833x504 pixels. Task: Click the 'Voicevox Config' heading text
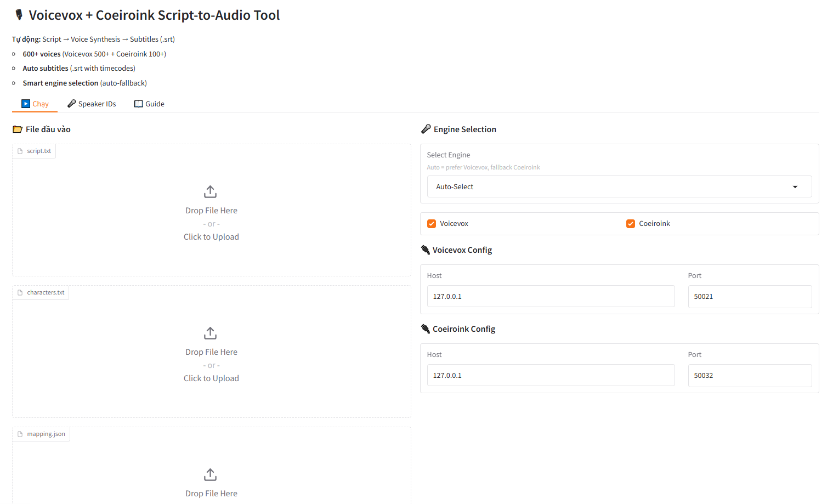click(462, 250)
